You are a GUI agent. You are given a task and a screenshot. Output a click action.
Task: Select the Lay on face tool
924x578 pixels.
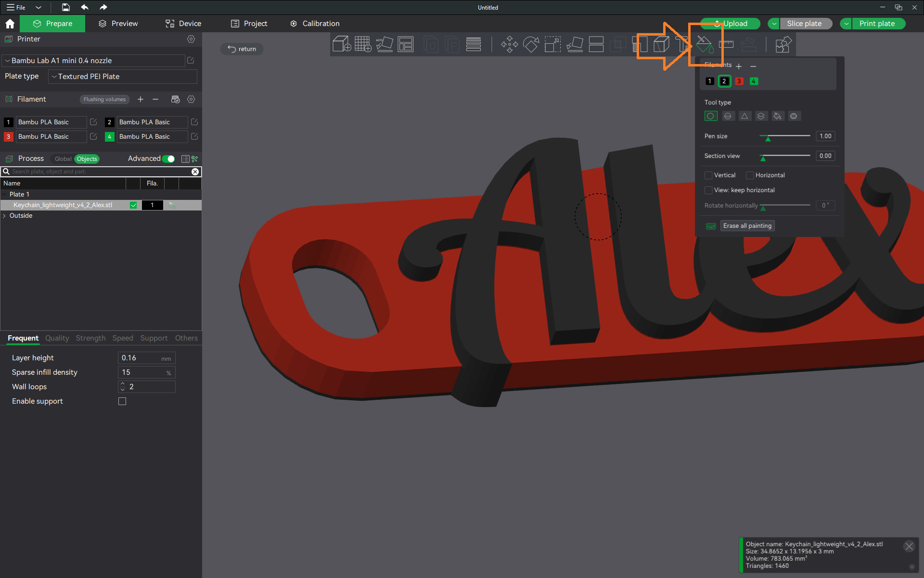(x=575, y=44)
